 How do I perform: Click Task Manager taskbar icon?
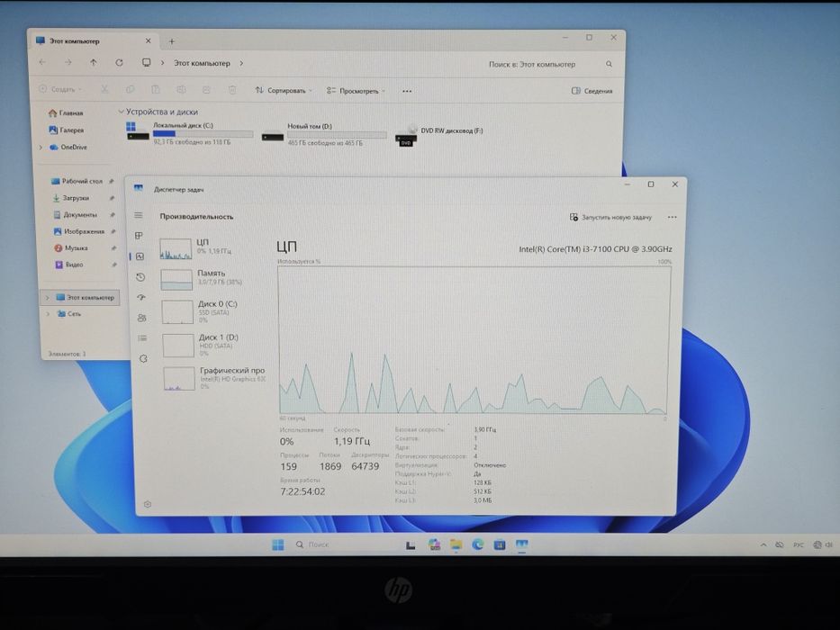point(521,544)
